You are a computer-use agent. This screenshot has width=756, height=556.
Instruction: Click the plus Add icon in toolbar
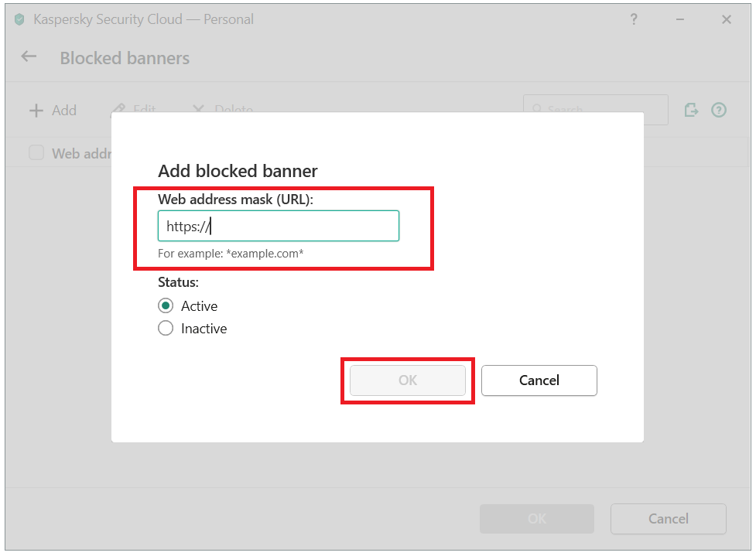point(36,111)
